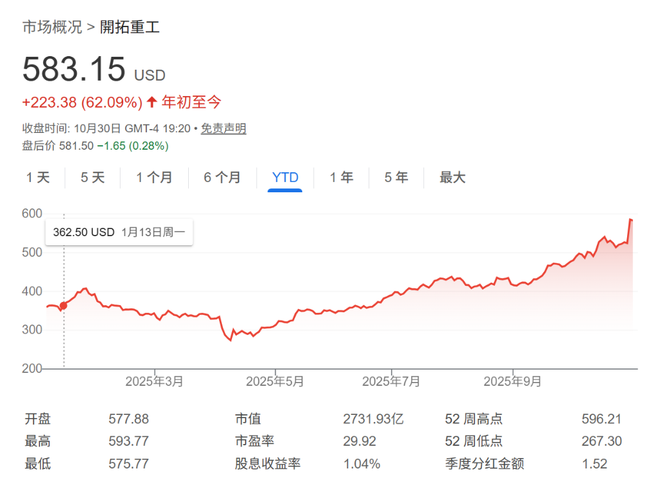
Task: Select the 最大 full history tab
Action: coord(453,177)
